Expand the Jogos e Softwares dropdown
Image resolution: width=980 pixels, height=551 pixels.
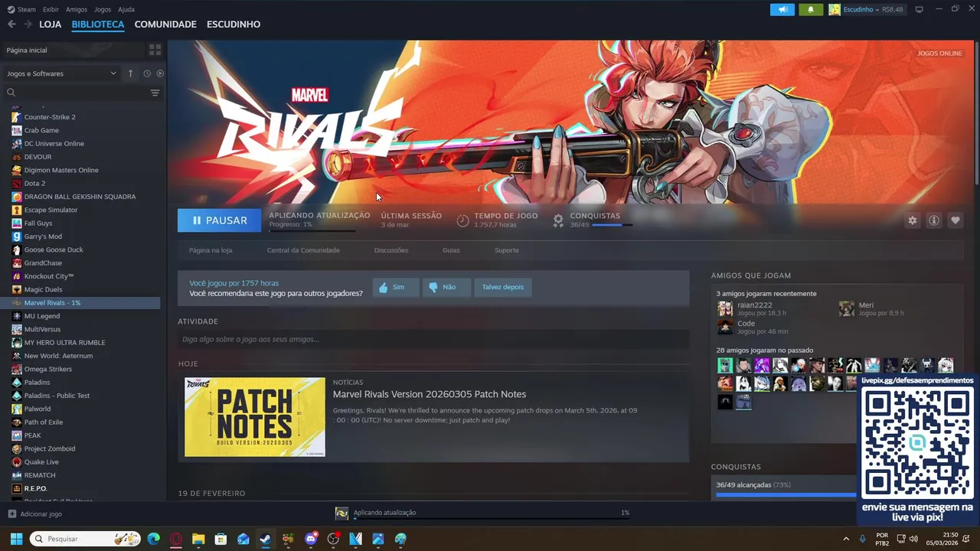click(x=61, y=73)
